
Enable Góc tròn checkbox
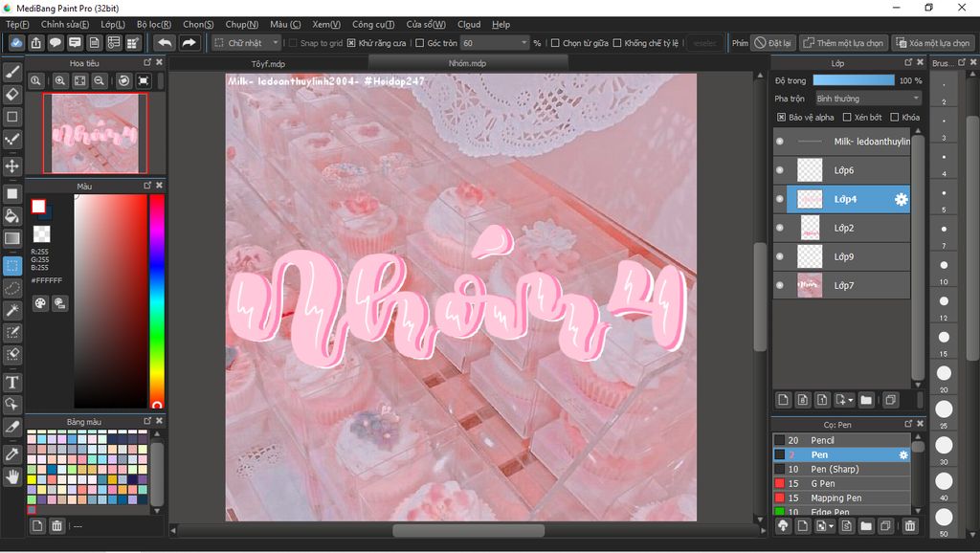(x=420, y=43)
